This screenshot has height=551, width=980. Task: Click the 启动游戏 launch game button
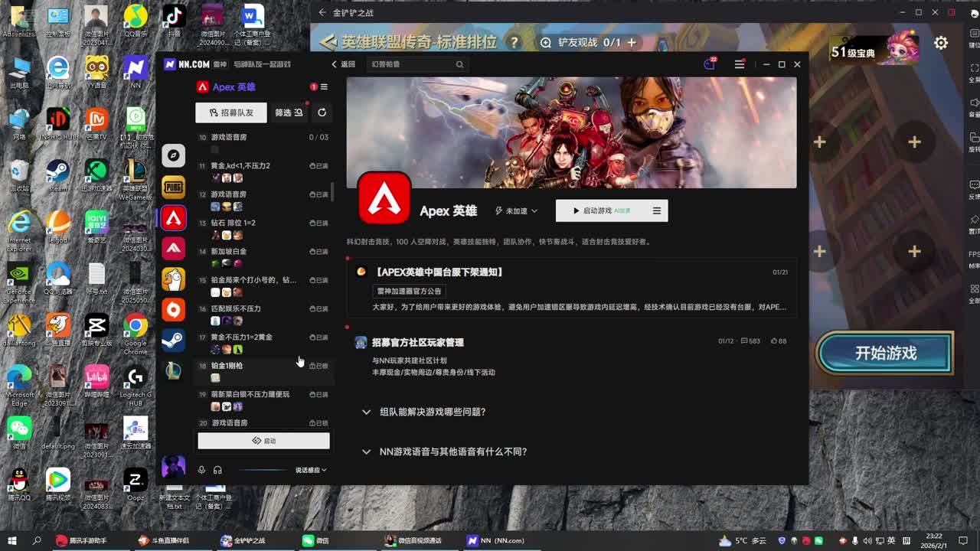(x=602, y=211)
